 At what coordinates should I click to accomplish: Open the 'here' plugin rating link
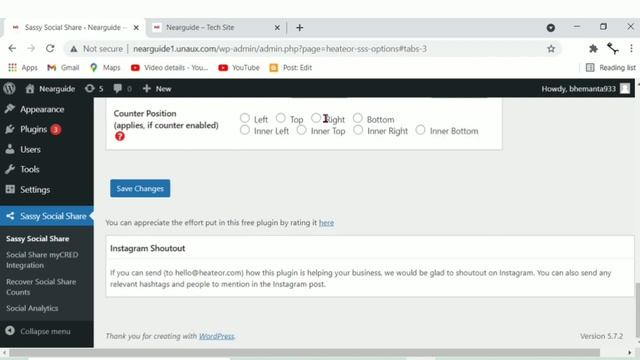pyautogui.click(x=326, y=222)
